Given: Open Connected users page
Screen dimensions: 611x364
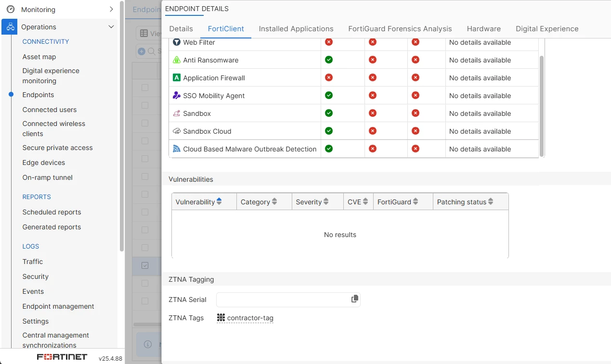Looking at the screenshot, I should tap(50, 110).
